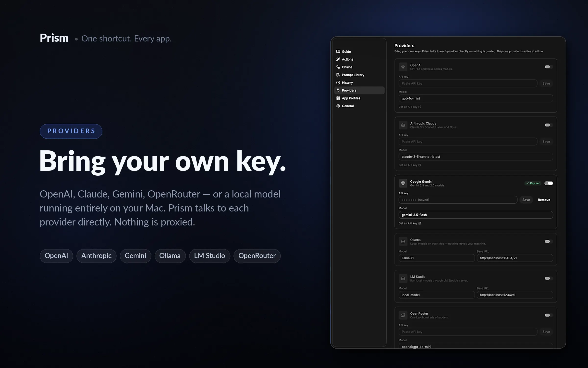Screen dimensions: 588x368
Task: Click the Providers page heading
Action: click(404, 46)
